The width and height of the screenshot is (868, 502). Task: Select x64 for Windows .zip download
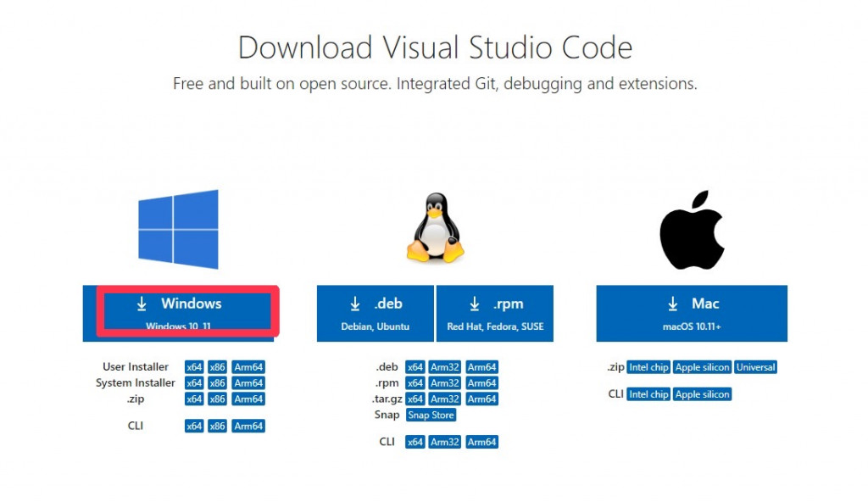(194, 399)
